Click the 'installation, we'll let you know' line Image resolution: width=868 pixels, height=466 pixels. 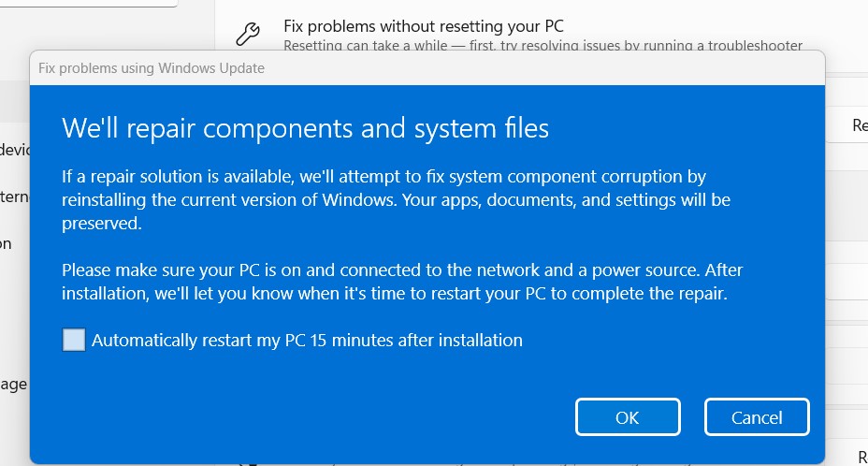click(x=394, y=294)
